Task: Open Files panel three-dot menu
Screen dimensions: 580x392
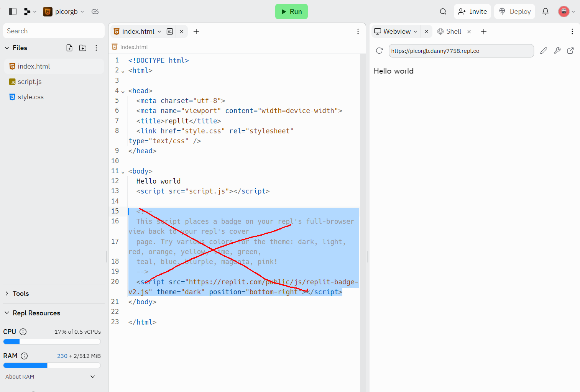Action: [x=96, y=48]
